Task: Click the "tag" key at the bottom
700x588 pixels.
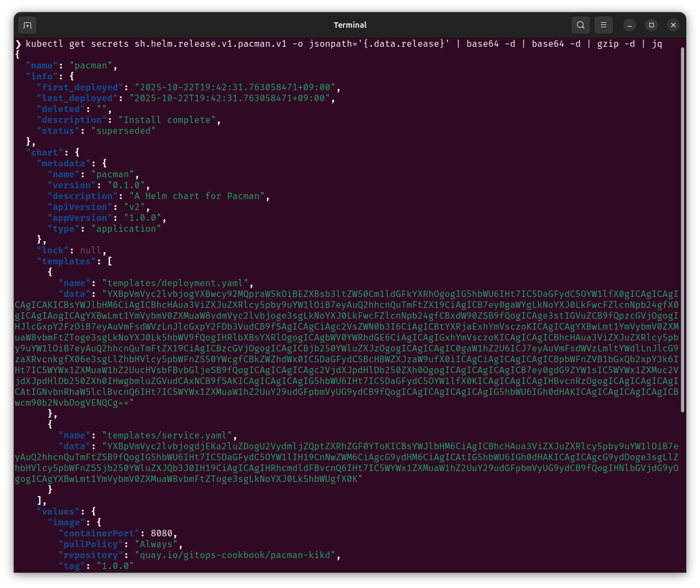Action: 72,566
